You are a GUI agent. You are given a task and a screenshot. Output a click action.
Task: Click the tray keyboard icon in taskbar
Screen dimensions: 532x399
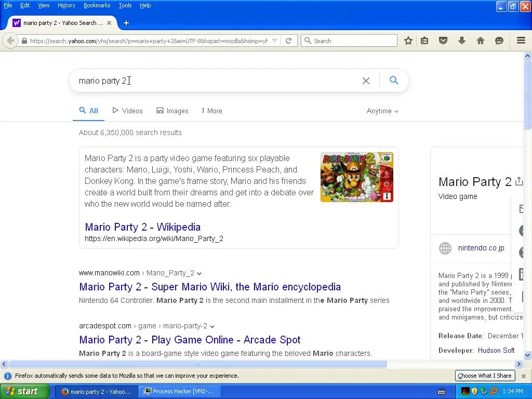[x=442, y=392]
